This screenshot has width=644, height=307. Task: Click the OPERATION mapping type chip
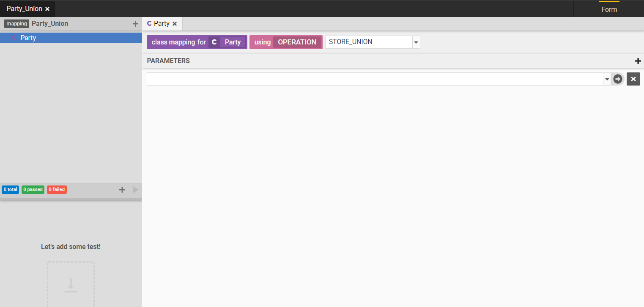297,42
